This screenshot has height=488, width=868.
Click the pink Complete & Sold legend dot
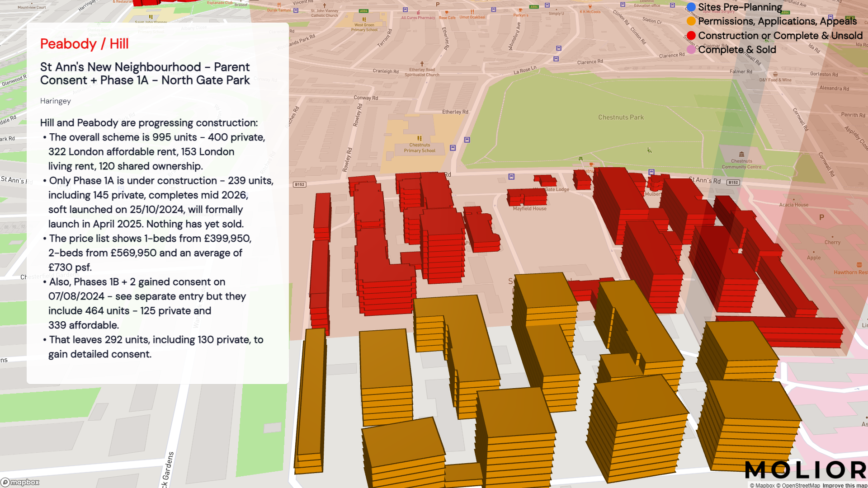click(691, 50)
